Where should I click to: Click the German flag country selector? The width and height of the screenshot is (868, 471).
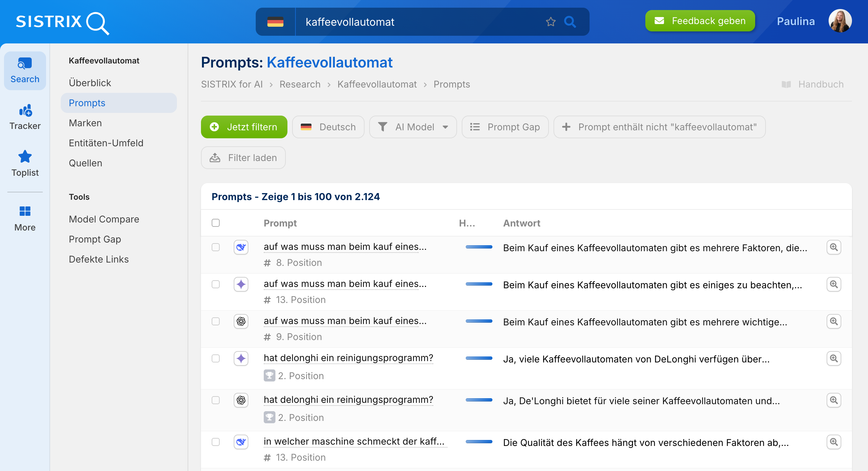[275, 22]
